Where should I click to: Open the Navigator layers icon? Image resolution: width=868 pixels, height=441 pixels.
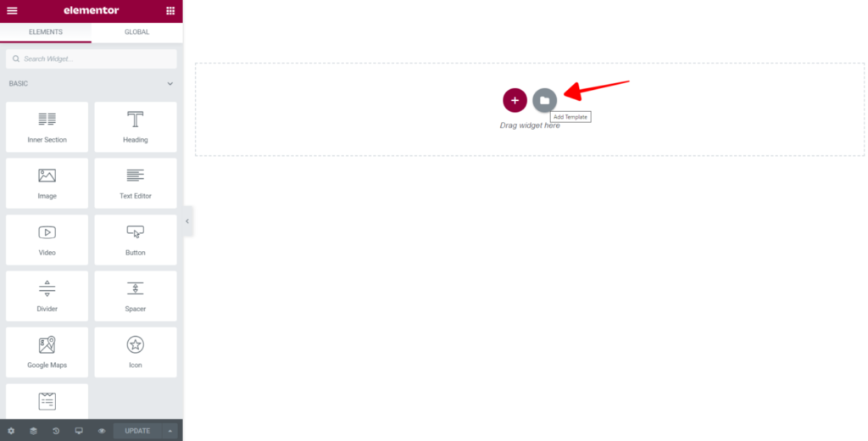point(33,431)
